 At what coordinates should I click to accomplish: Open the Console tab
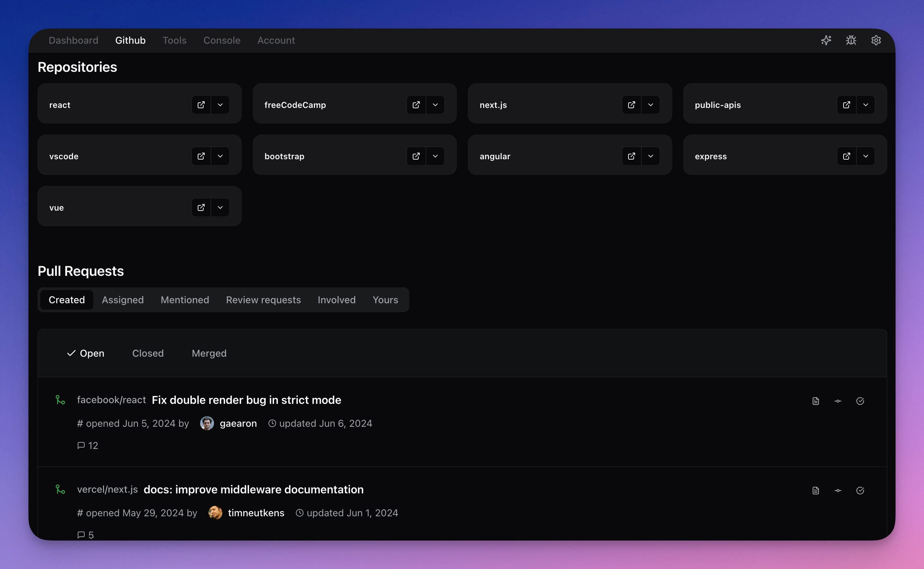click(x=222, y=40)
